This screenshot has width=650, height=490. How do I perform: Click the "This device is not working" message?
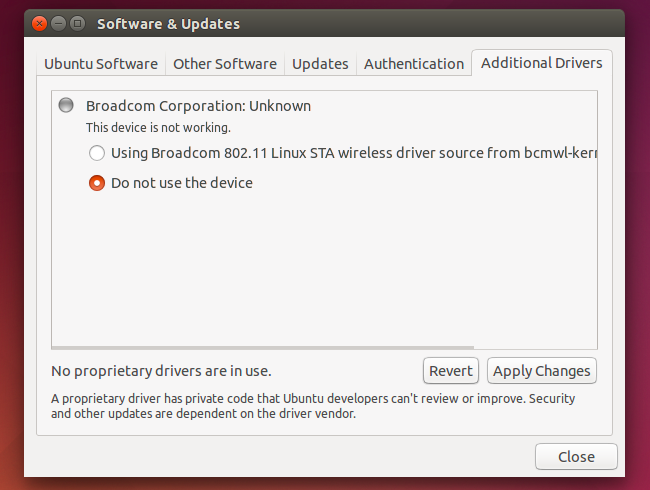[158, 127]
